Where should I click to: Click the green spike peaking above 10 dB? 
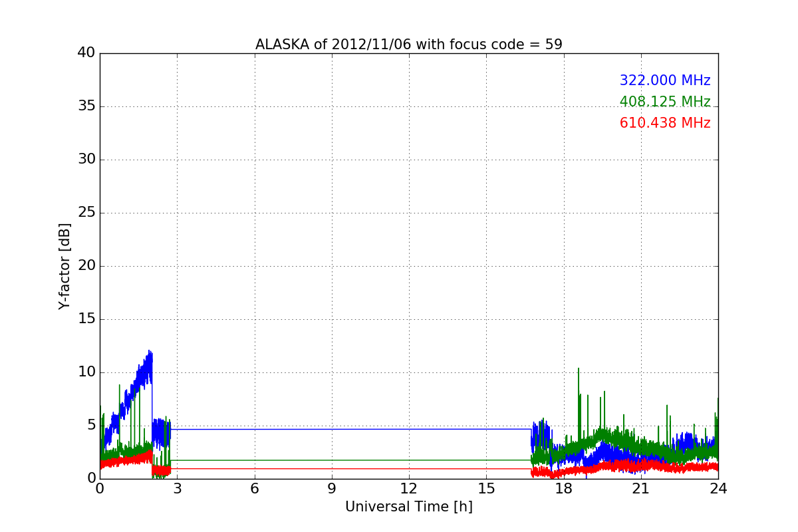tap(579, 370)
